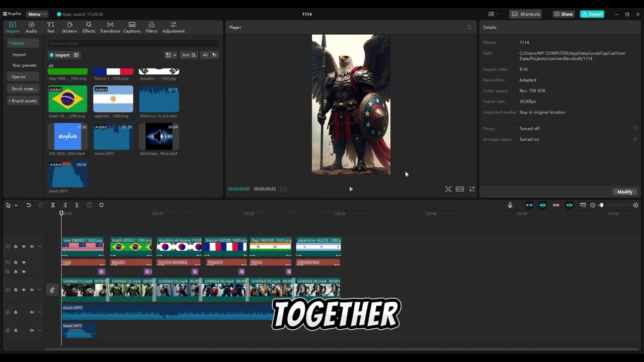The width and height of the screenshot is (644, 362).
Task: Select the pointer select tool
Action: click(8, 205)
